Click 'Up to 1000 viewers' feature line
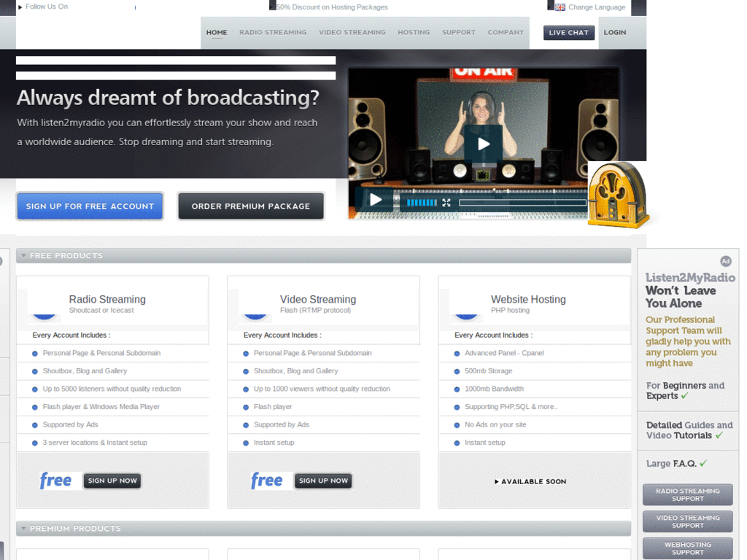747x560 pixels. click(322, 389)
